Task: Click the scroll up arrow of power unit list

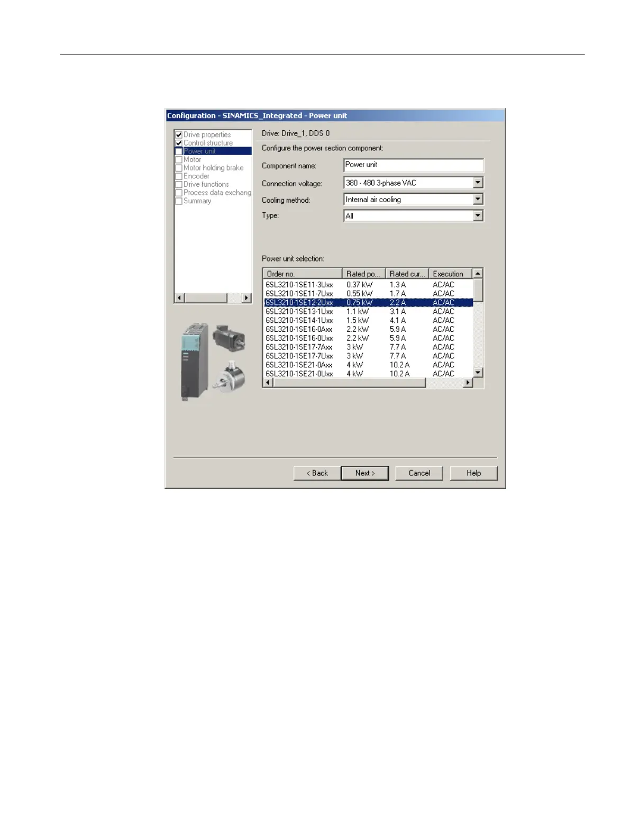Action: click(478, 274)
